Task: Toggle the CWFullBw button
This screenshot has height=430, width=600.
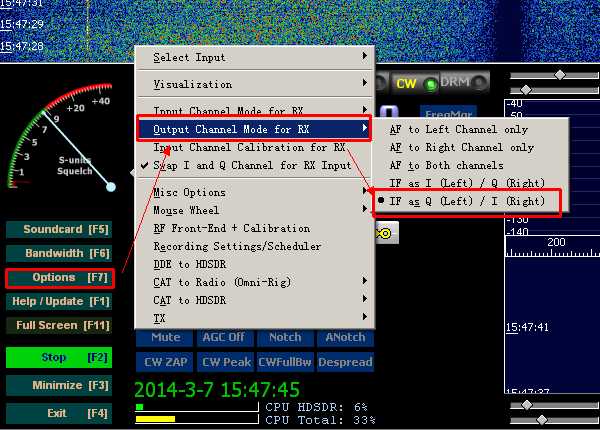Action: point(285,362)
